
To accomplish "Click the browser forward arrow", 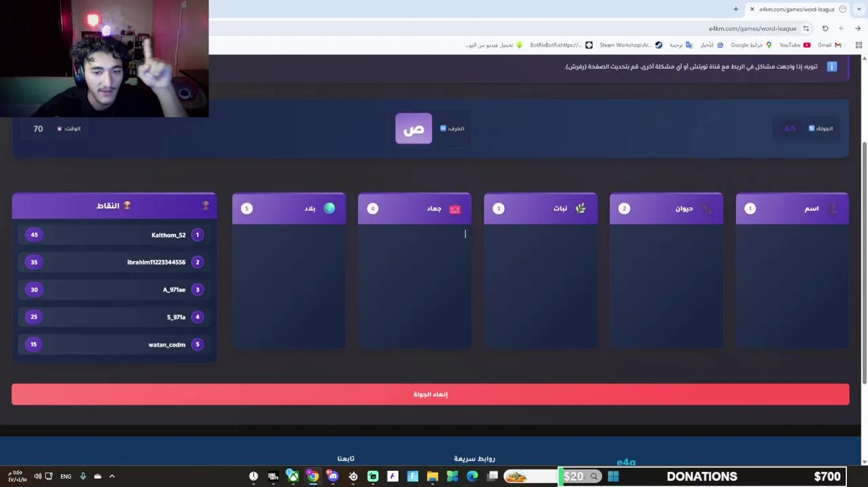I will pos(842,28).
